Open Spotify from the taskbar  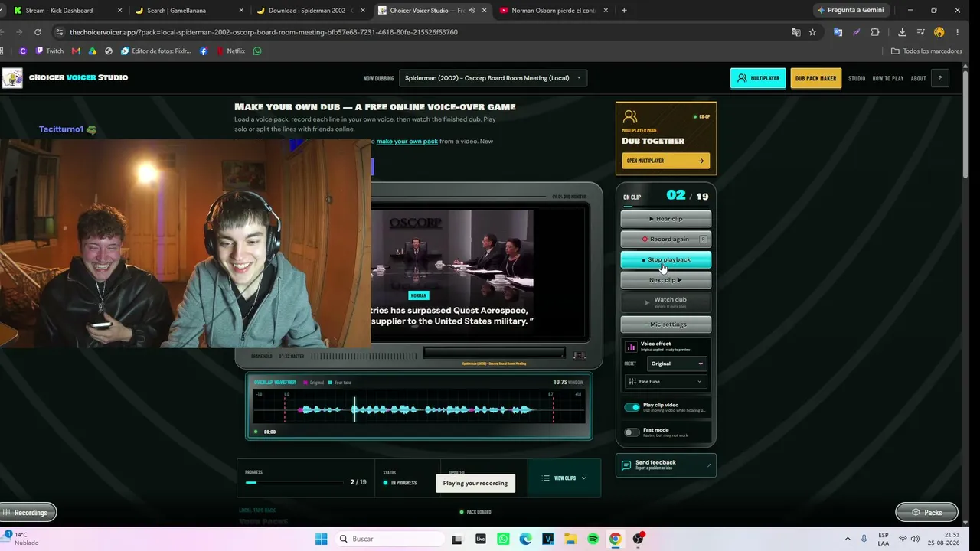593,539
